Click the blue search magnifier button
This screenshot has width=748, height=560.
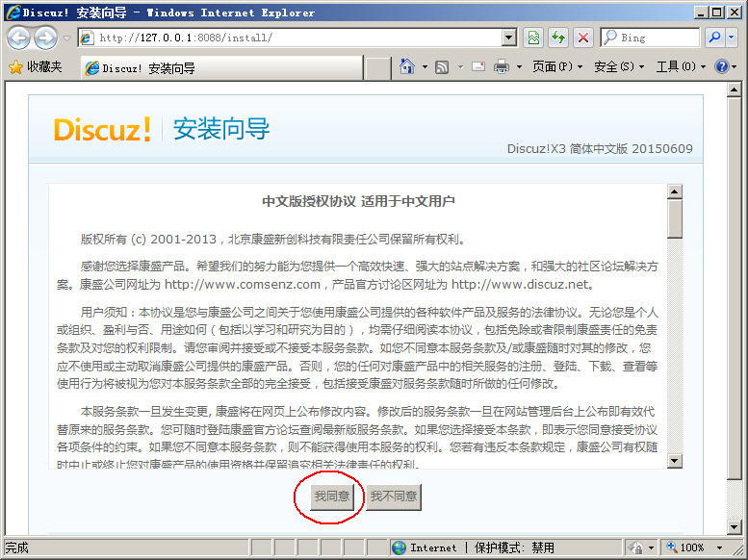pyautogui.click(x=714, y=38)
